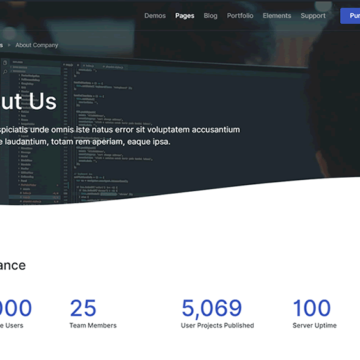Click the blue Purchase button

[x=350, y=16]
